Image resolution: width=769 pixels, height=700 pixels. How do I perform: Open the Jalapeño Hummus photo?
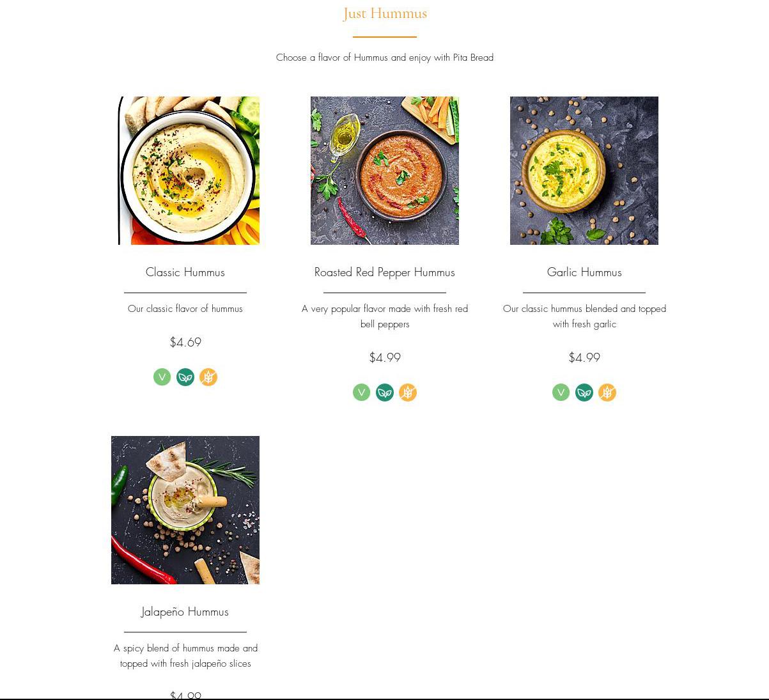(185, 510)
